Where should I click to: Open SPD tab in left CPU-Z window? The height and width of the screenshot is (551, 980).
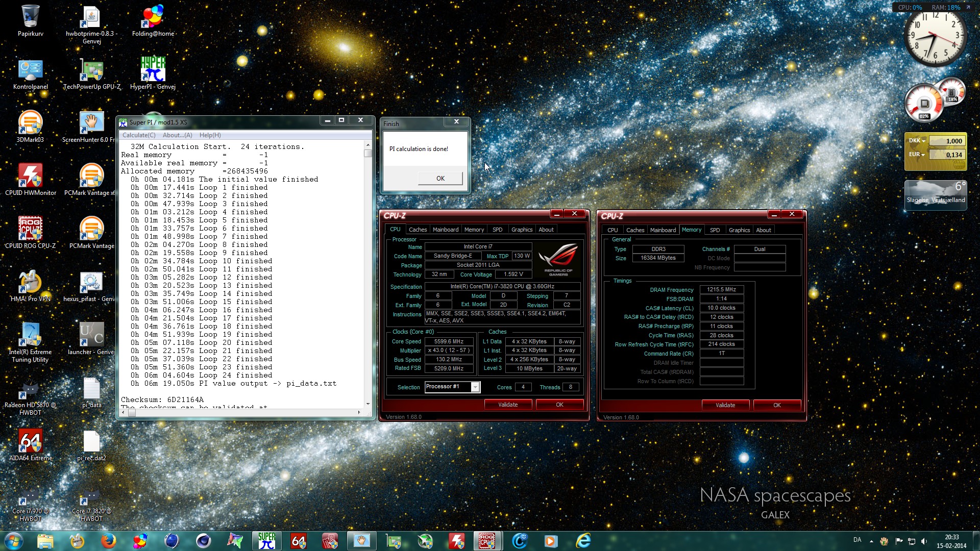pyautogui.click(x=498, y=230)
